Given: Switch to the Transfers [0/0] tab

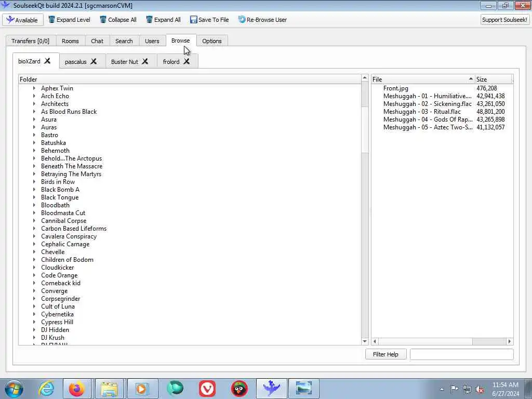Looking at the screenshot, I should tap(31, 41).
